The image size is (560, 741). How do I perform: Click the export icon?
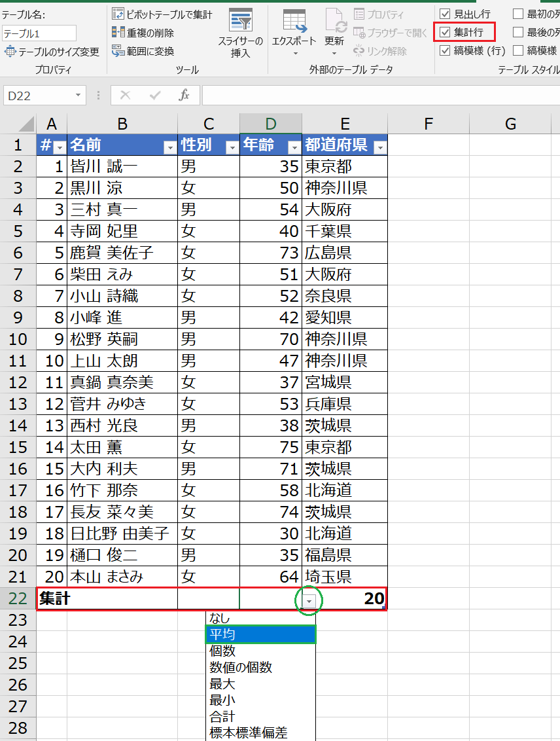tap(294, 21)
